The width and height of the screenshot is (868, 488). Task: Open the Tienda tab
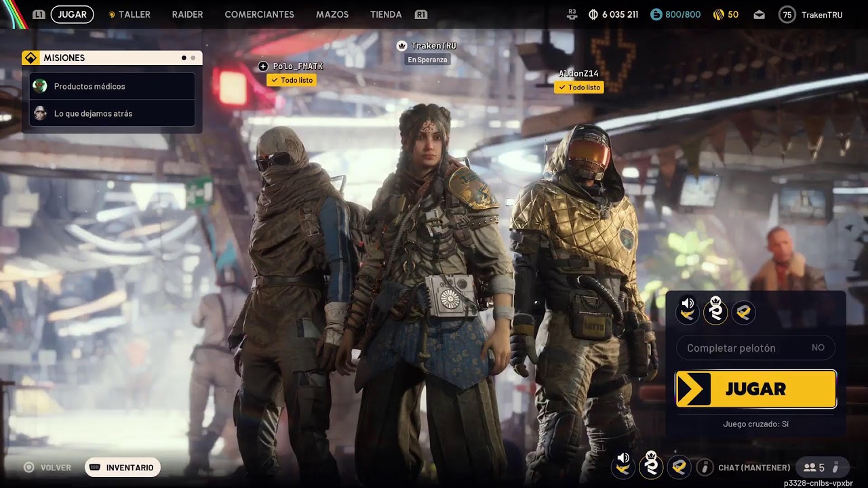coord(386,14)
